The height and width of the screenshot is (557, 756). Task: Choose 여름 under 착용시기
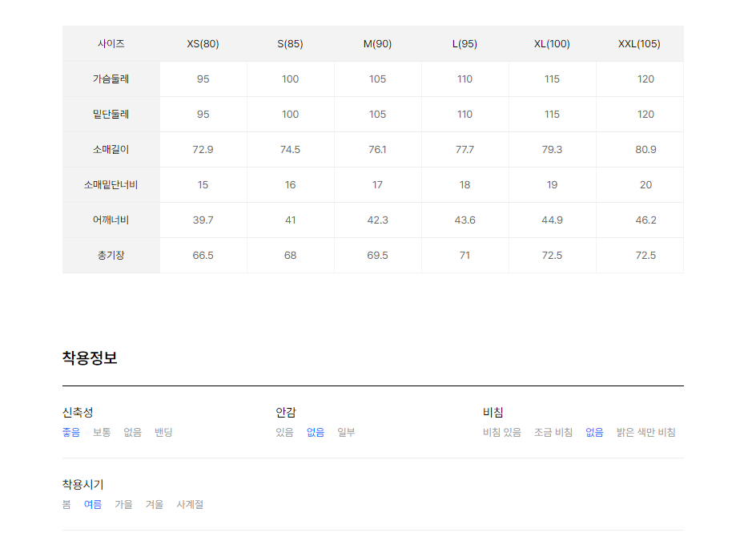[93, 504]
